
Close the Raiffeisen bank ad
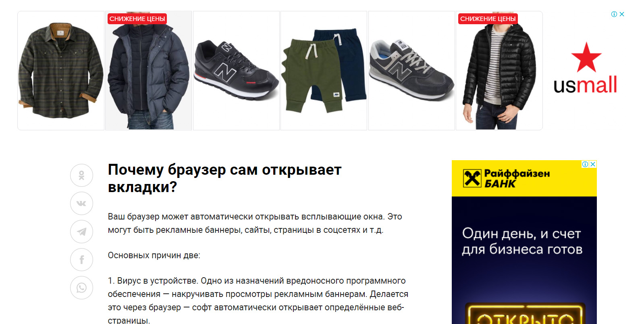593,164
